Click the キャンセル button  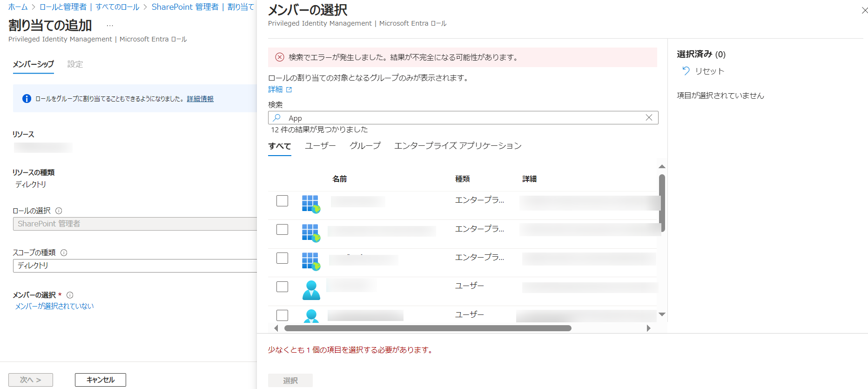tap(101, 380)
